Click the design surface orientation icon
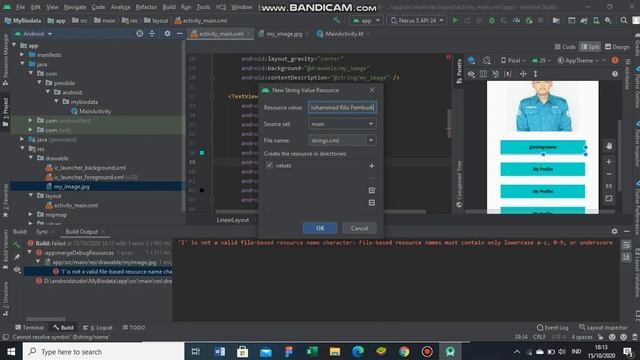640x360 pixels. (x=487, y=60)
